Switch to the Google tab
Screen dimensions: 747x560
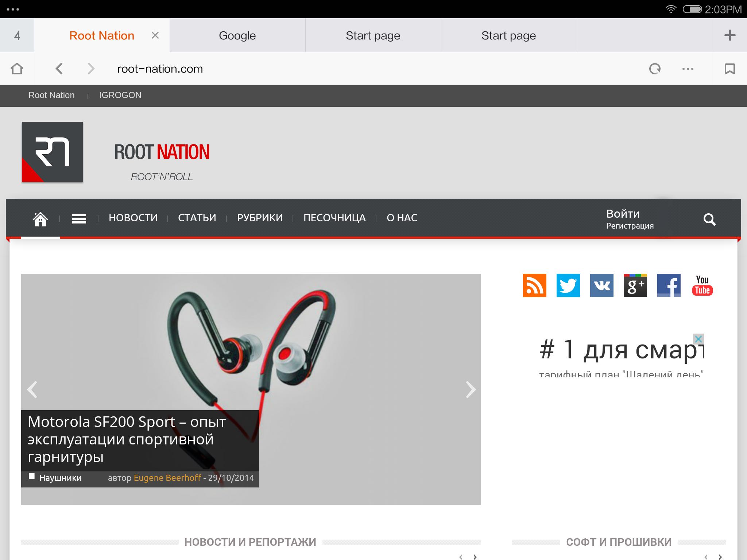237,35
